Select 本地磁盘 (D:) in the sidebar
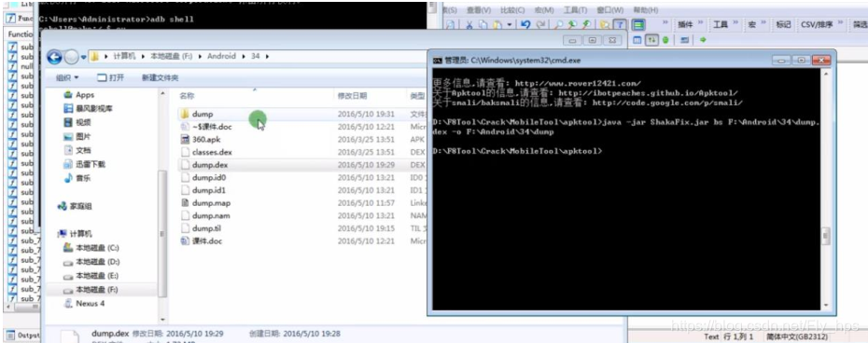Image resolution: width=868 pixels, height=343 pixels. [x=91, y=262]
